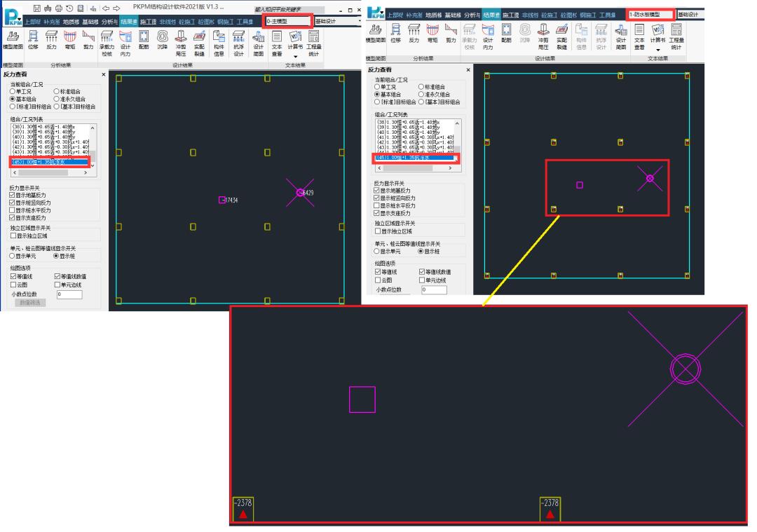This screenshot has width=757, height=532.
Task: Open the 1-防水板模型 dropdown in right window
Action: tap(650, 15)
